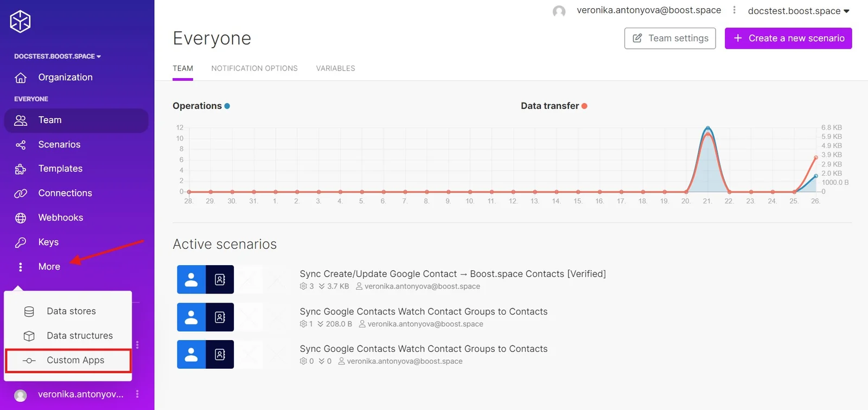This screenshot has height=410, width=868.
Task: Open Templates via the puzzle icon
Action: coord(21,169)
